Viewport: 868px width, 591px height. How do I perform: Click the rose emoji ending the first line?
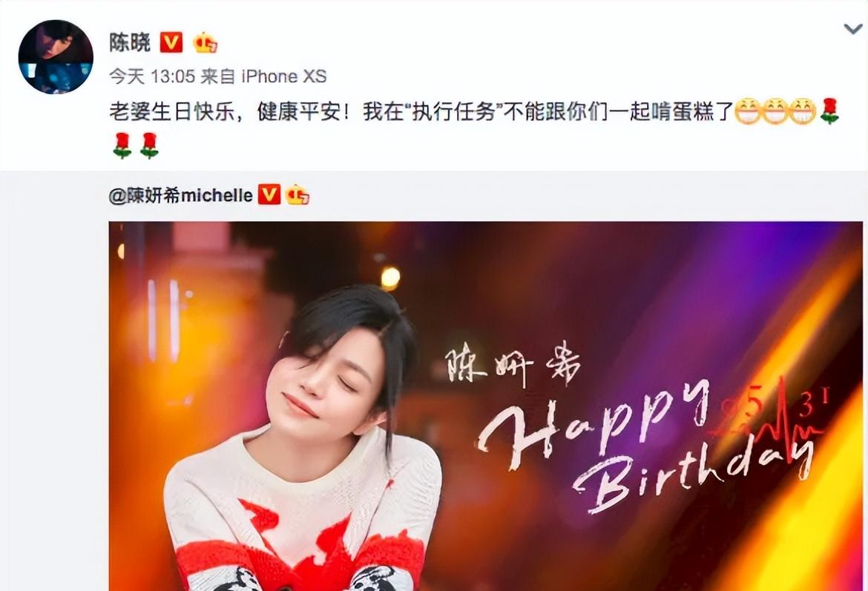point(829,111)
